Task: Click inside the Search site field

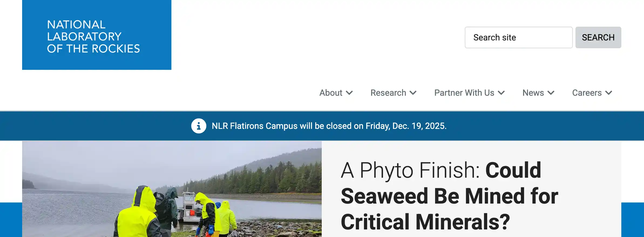Action: click(x=518, y=37)
